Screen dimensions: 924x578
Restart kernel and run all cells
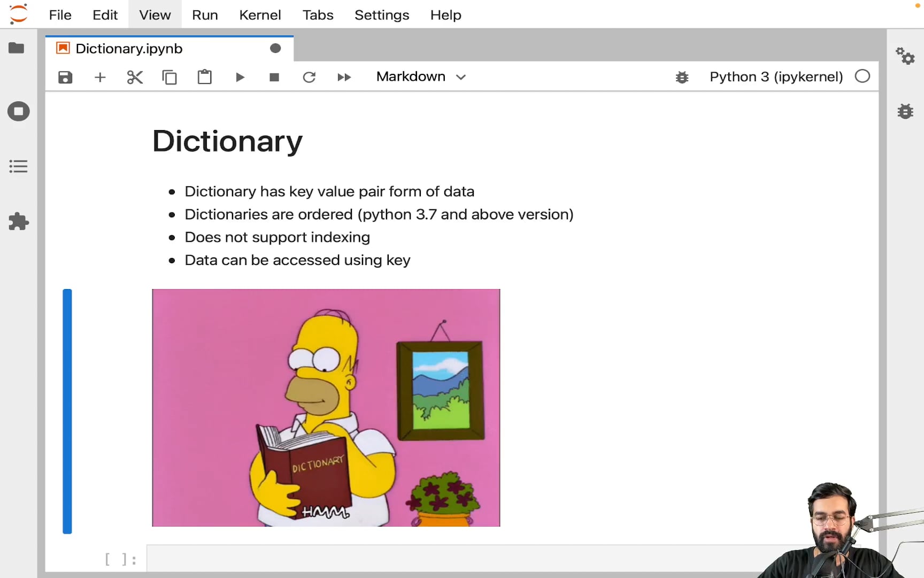pyautogui.click(x=344, y=78)
